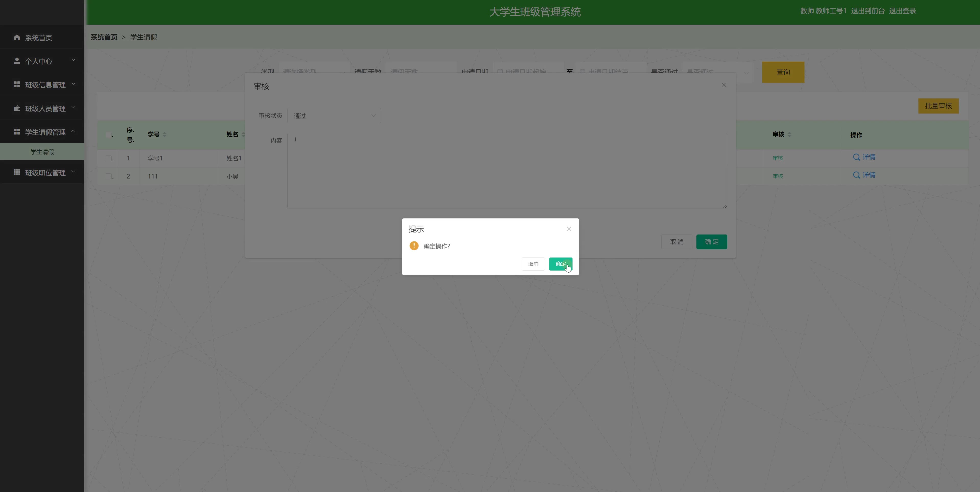Check the checkbox for row 学号1

pos(109,158)
